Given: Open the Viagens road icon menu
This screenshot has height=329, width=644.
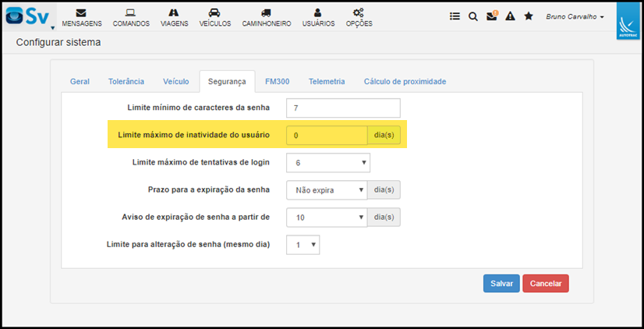Looking at the screenshot, I should [x=174, y=18].
